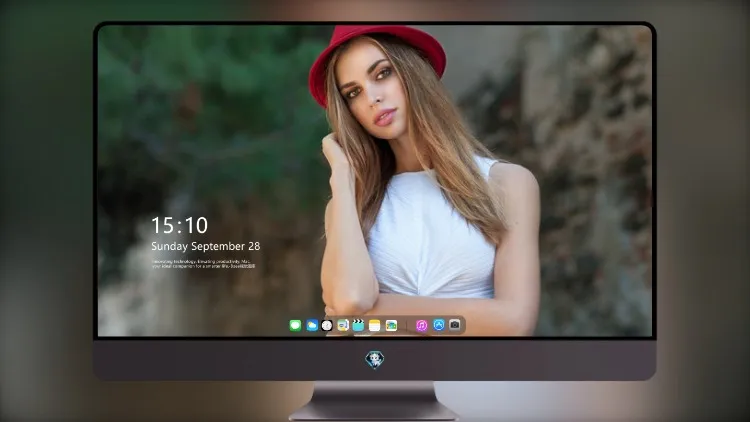Open the app between Clock and clapperboard

point(342,325)
